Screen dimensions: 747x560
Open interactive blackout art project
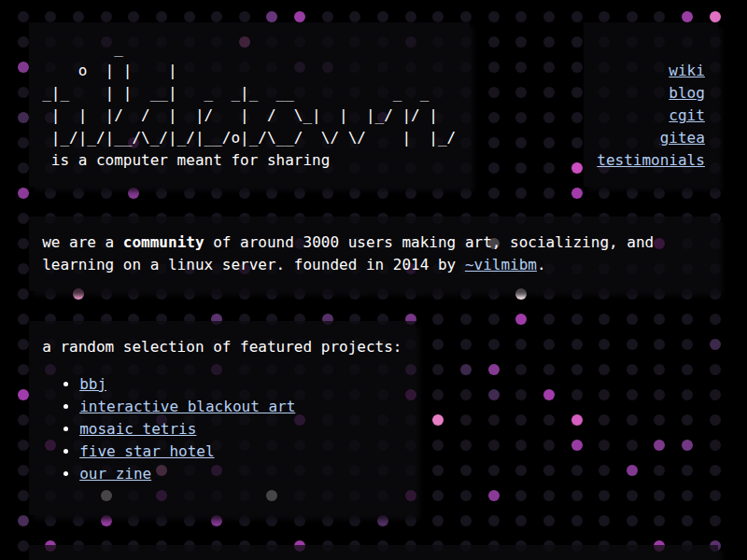[x=187, y=407]
